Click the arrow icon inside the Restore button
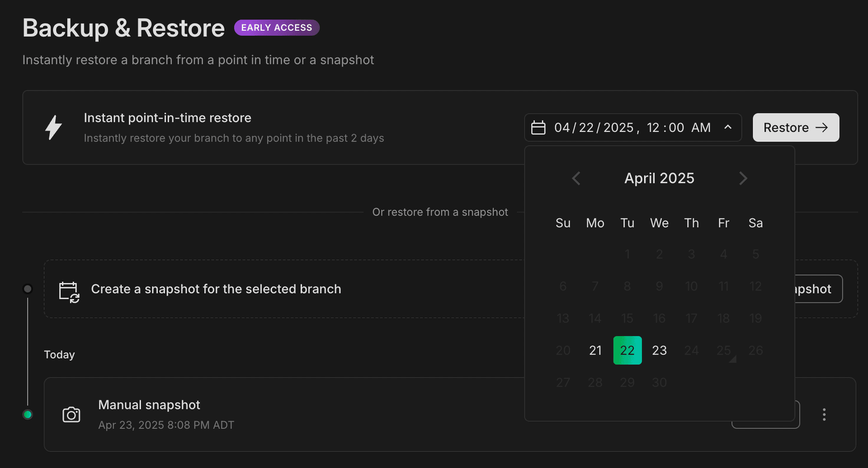868x468 pixels. point(823,127)
